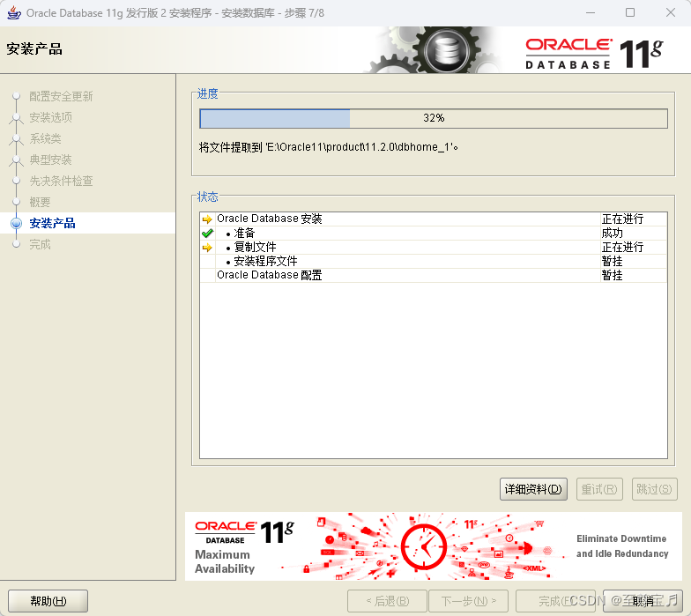The height and width of the screenshot is (616, 691).
Task: Click the Oracle Database 配置 row
Action: tap(434, 275)
